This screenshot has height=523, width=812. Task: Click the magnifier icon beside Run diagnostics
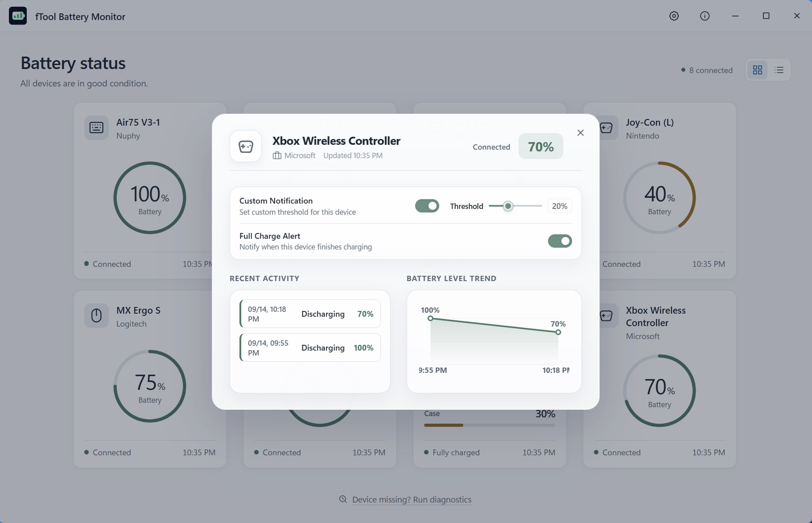click(x=343, y=499)
